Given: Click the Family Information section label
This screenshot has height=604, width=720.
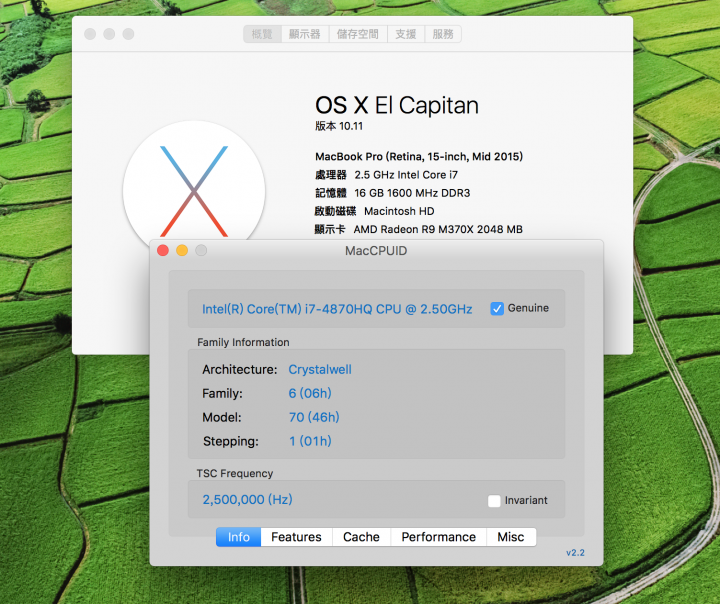Looking at the screenshot, I should [243, 342].
